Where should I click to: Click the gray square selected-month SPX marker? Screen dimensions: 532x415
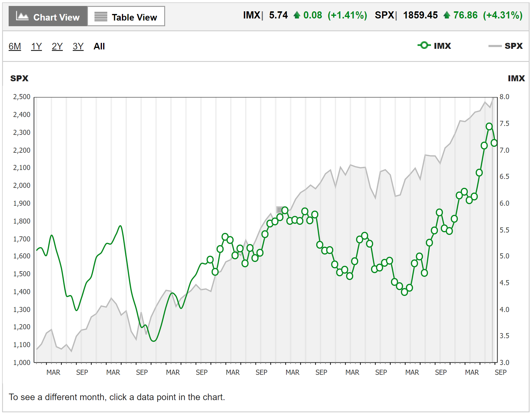tap(280, 210)
